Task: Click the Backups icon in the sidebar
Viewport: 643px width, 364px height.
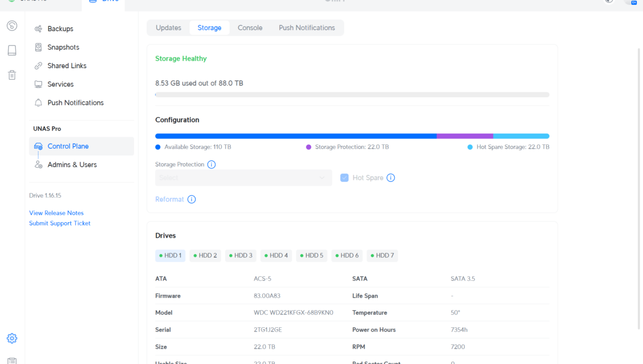Action: tap(38, 29)
